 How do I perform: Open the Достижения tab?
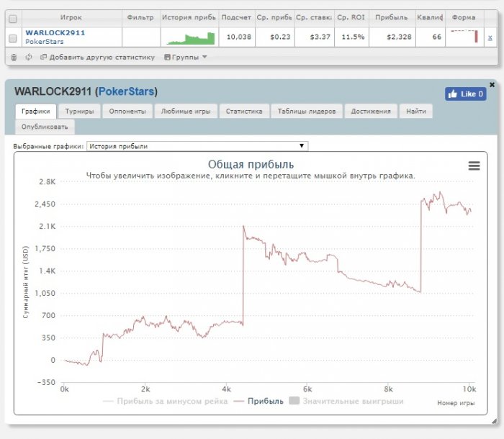click(371, 112)
